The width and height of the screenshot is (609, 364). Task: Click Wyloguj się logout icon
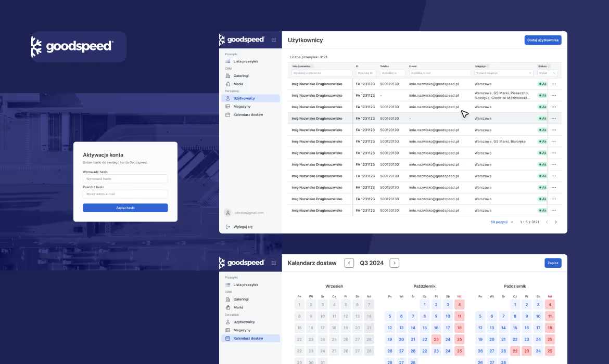[x=228, y=227]
